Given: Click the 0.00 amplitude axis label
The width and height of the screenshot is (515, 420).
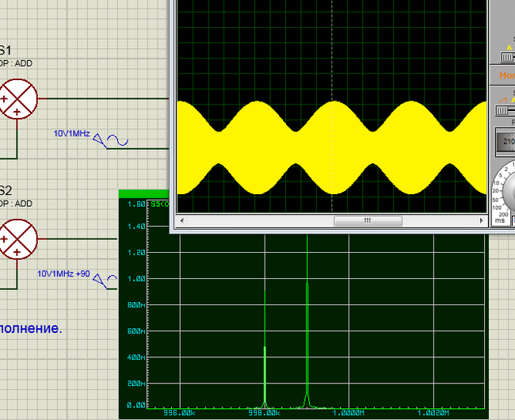Looking at the screenshot, I should click(136, 405).
